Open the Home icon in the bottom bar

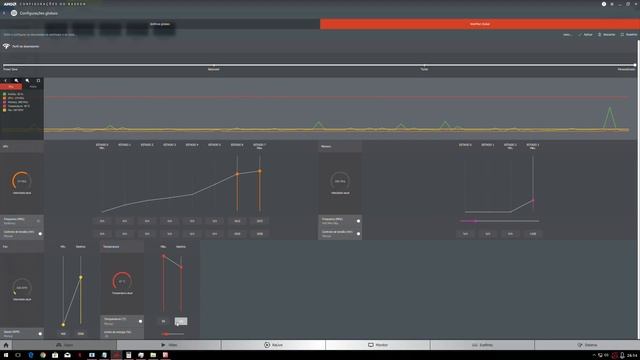point(6,345)
